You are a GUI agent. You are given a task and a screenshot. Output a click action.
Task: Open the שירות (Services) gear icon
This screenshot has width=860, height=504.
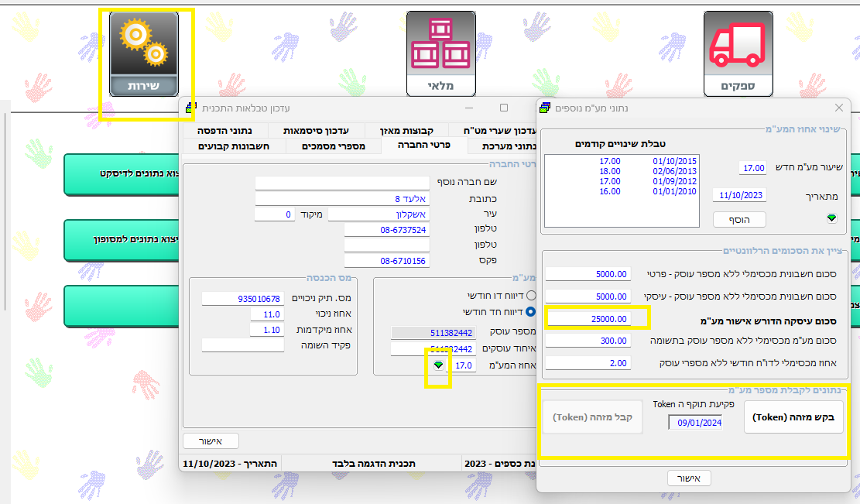pyautogui.click(x=144, y=53)
